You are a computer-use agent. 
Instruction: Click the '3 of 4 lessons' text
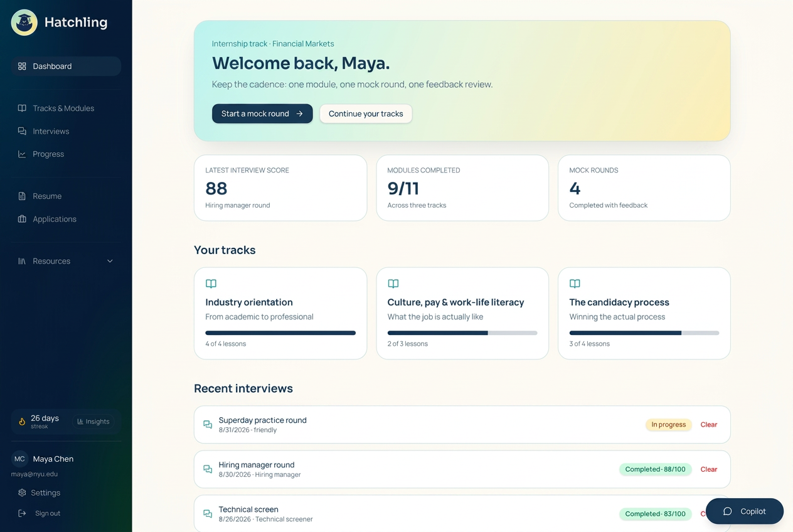coord(590,344)
